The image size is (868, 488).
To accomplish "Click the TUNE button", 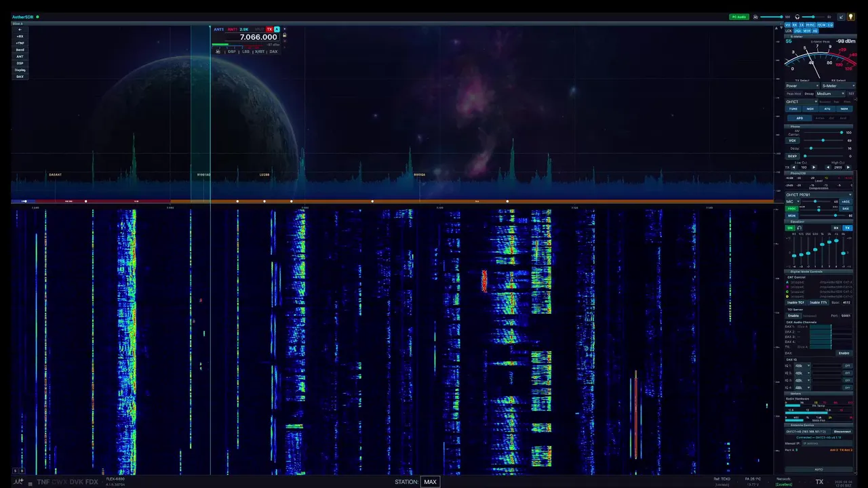I will tap(793, 108).
